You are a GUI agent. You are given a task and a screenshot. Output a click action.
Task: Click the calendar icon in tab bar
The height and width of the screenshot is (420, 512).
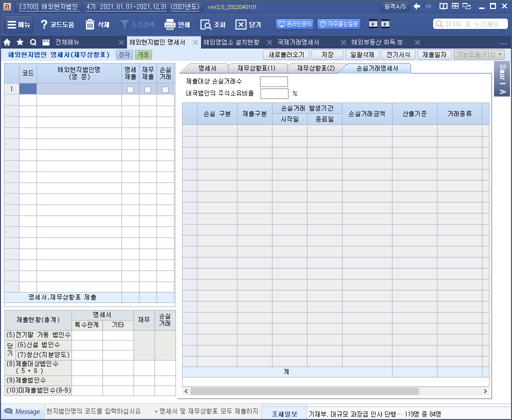point(46,42)
